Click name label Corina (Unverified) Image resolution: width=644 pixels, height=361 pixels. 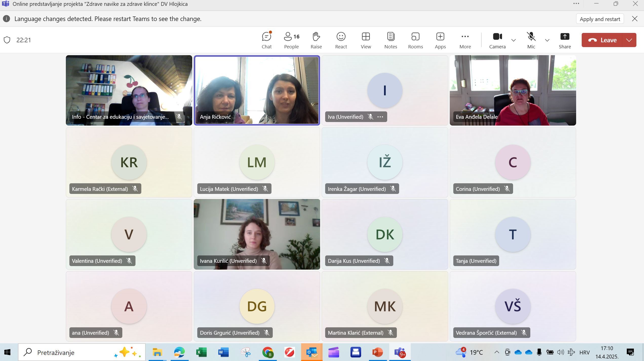[478, 189]
